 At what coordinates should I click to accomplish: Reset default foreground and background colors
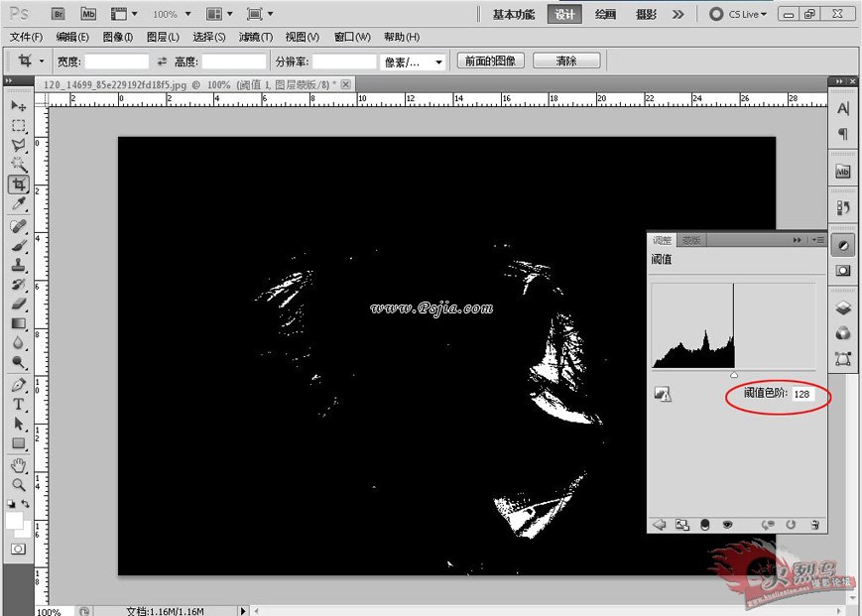[x=12, y=503]
